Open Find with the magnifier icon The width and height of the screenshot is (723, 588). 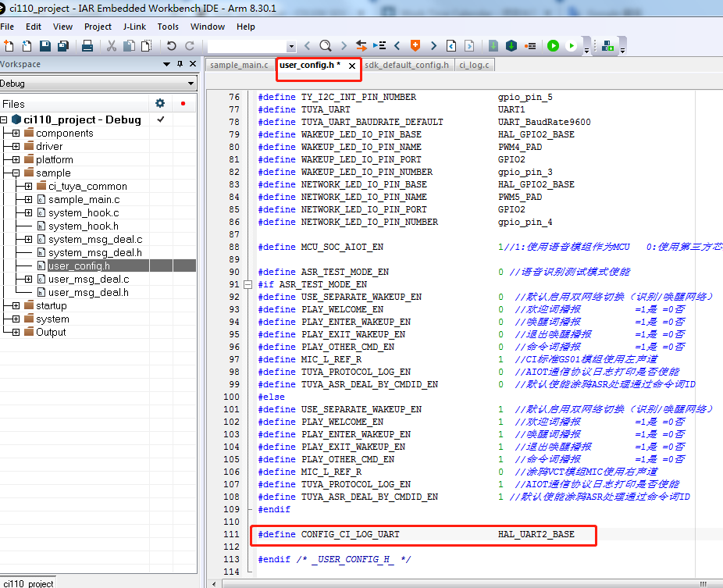click(326, 45)
